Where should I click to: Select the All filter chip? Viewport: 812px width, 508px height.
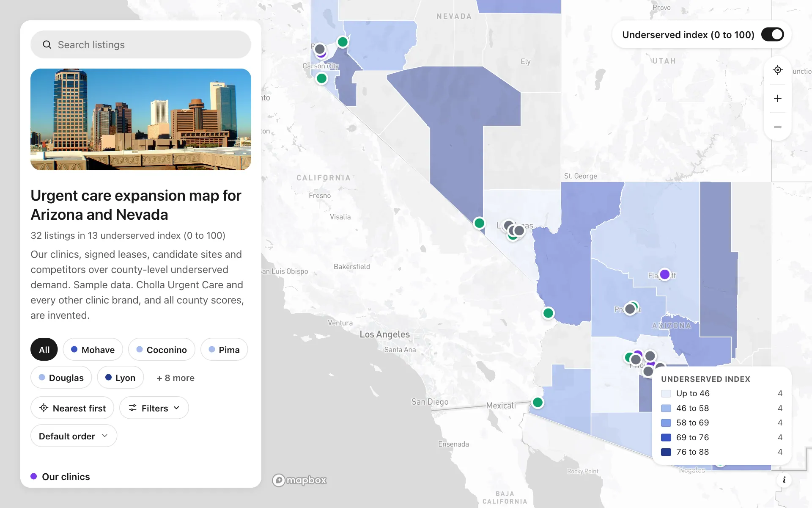44,349
